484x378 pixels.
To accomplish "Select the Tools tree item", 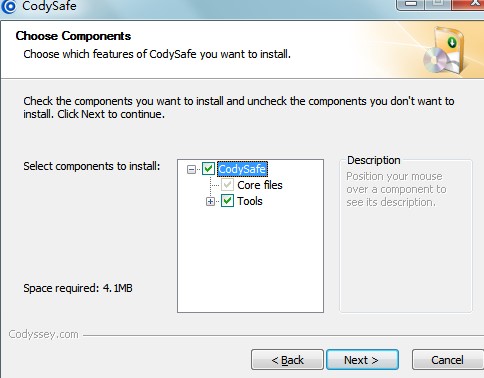I will click(x=250, y=201).
